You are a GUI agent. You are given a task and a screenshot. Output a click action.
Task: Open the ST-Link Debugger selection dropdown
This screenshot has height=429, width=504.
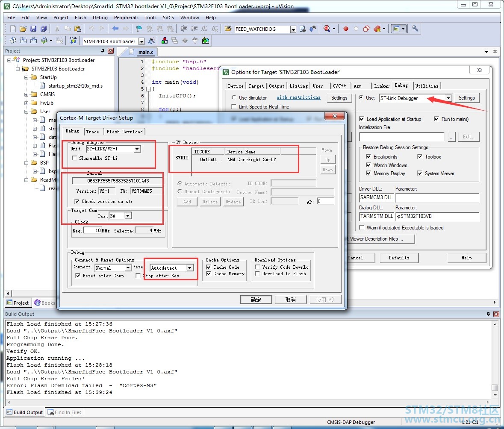[448, 98]
